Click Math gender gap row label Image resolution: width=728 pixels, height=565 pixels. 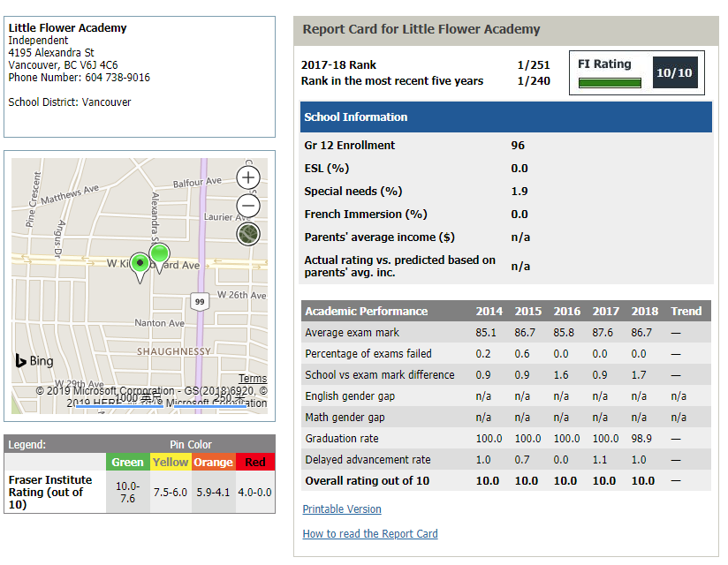coord(345,418)
